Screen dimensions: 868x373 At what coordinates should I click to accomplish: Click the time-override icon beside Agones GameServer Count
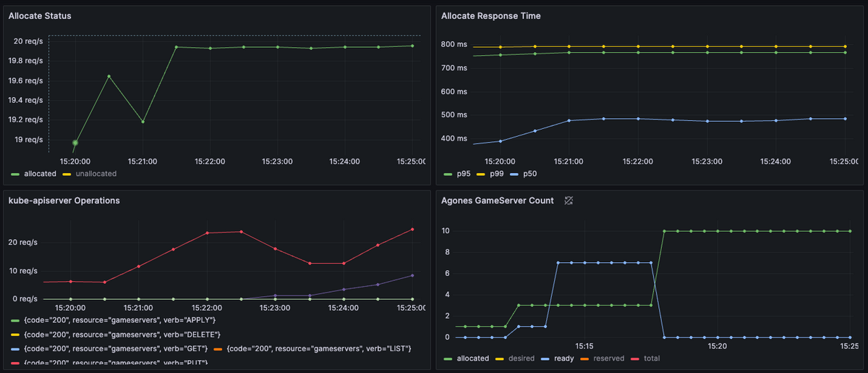[569, 201]
